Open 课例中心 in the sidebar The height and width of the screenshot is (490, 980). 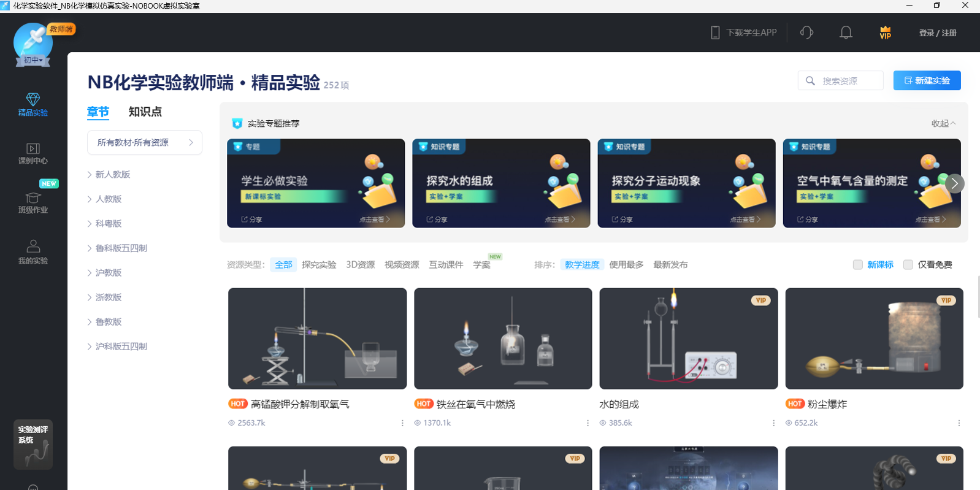click(x=33, y=153)
